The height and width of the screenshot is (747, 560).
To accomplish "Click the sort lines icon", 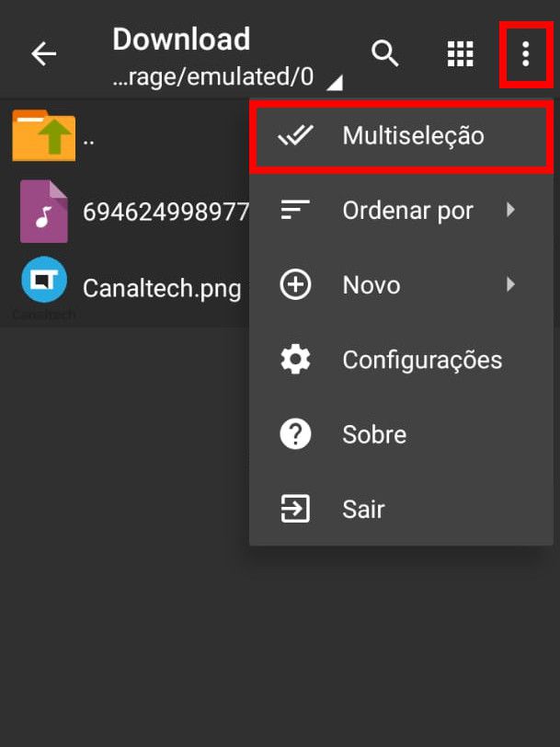I will (295, 210).
